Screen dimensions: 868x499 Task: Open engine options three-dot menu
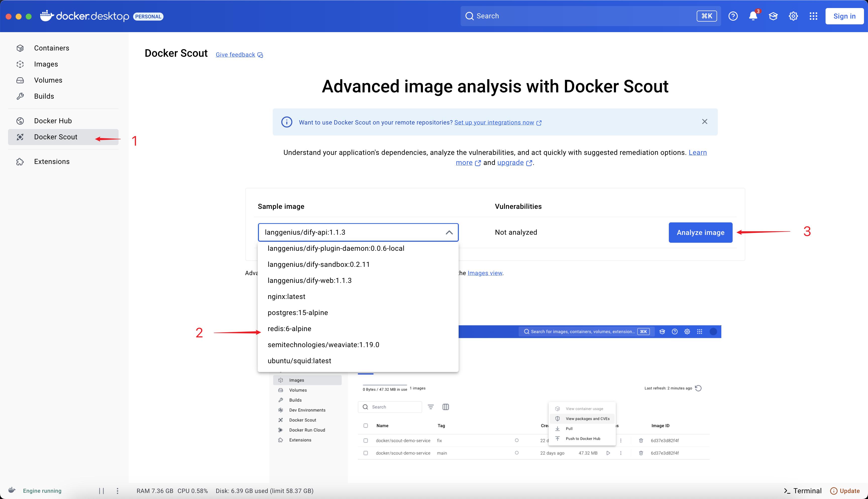[x=118, y=491]
